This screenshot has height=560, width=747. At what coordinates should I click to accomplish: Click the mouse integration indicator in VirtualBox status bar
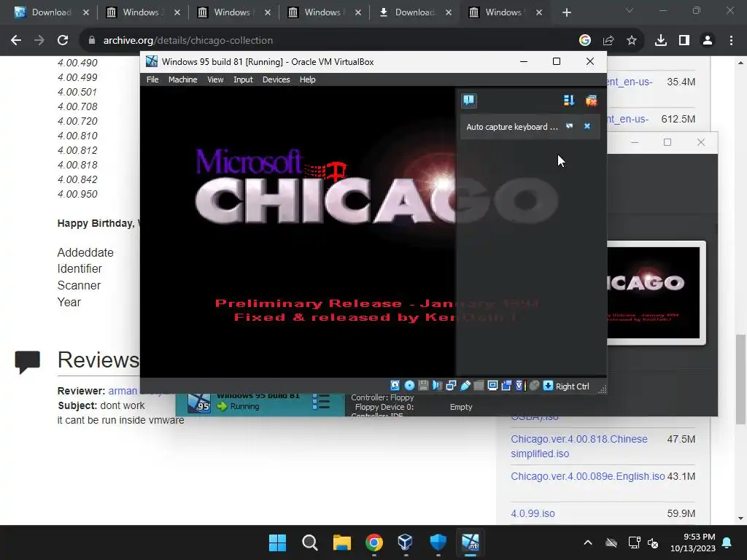tap(534, 386)
